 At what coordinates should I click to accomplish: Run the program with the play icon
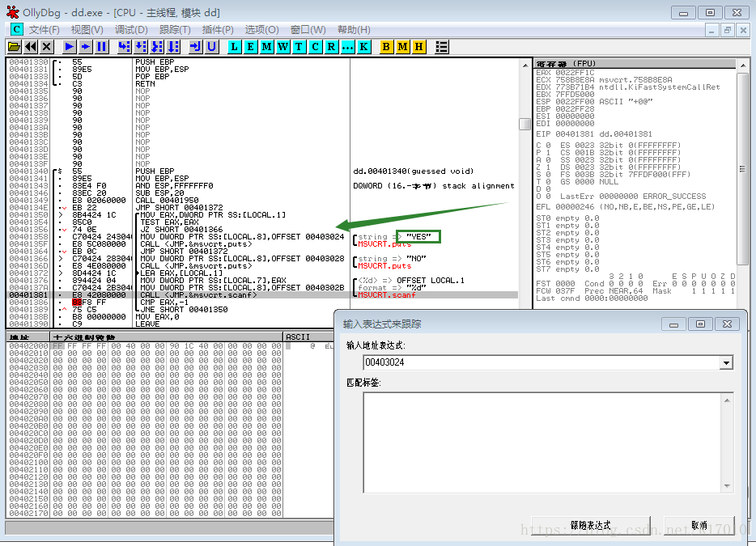click(x=69, y=47)
